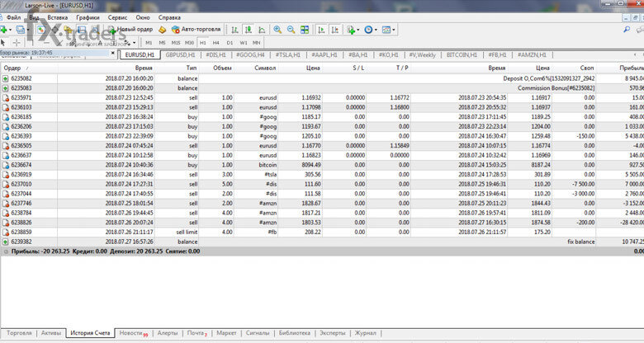Set timeframe to W1

click(243, 43)
